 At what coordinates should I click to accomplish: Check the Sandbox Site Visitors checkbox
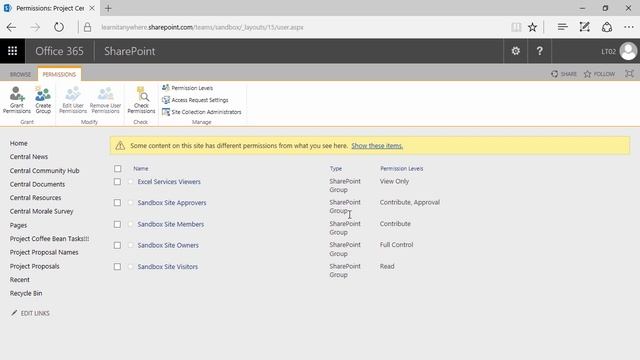pyautogui.click(x=117, y=267)
